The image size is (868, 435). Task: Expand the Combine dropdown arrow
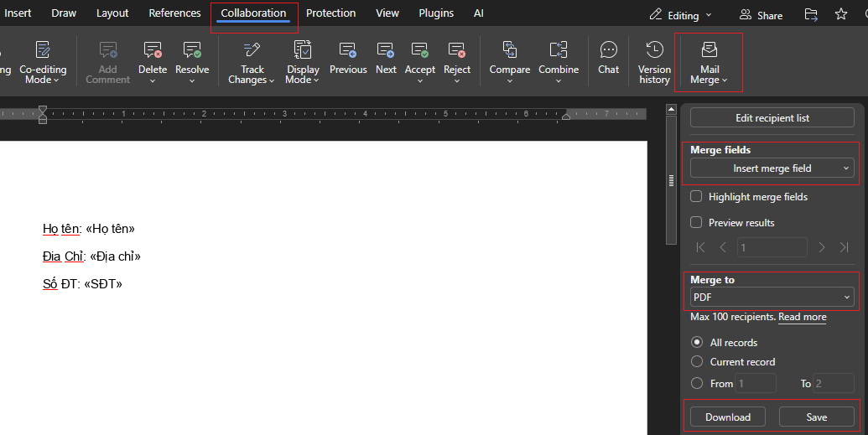click(559, 80)
